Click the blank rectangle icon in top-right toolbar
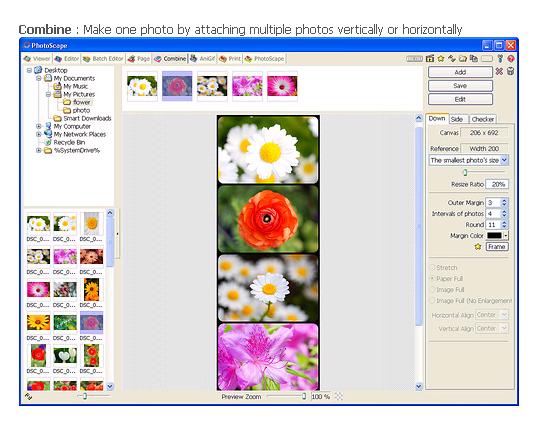Viewport: 549px width, 446px height. click(x=487, y=58)
